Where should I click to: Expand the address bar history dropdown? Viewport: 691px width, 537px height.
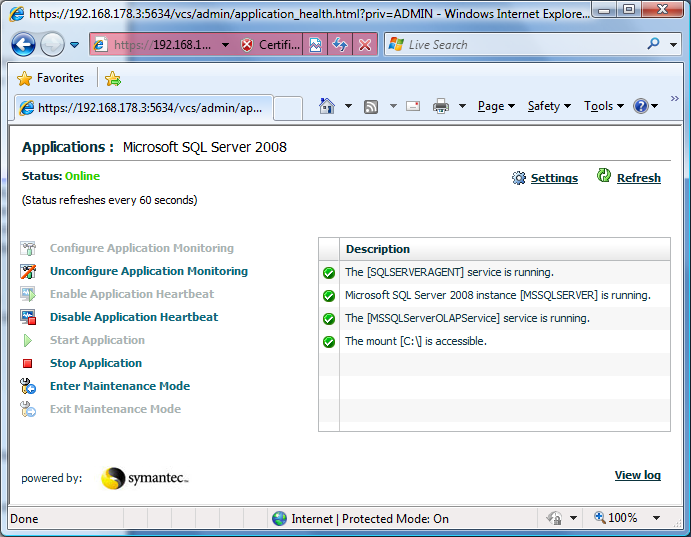point(225,44)
